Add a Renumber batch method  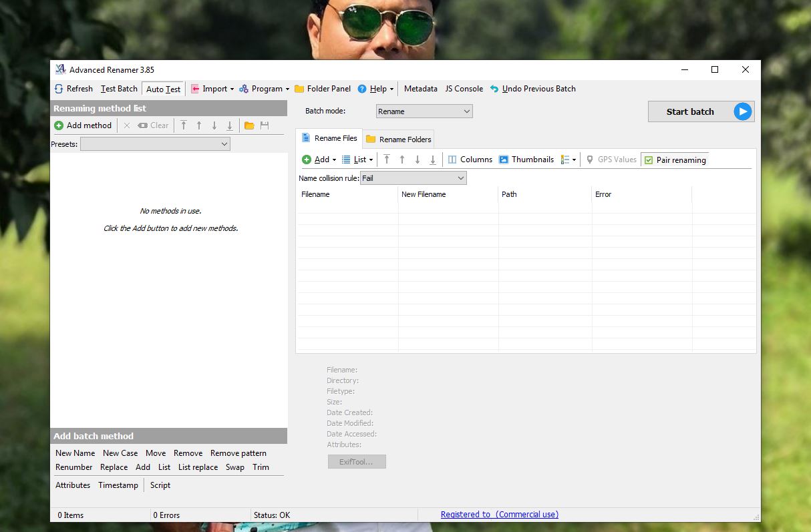pyautogui.click(x=74, y=467)
